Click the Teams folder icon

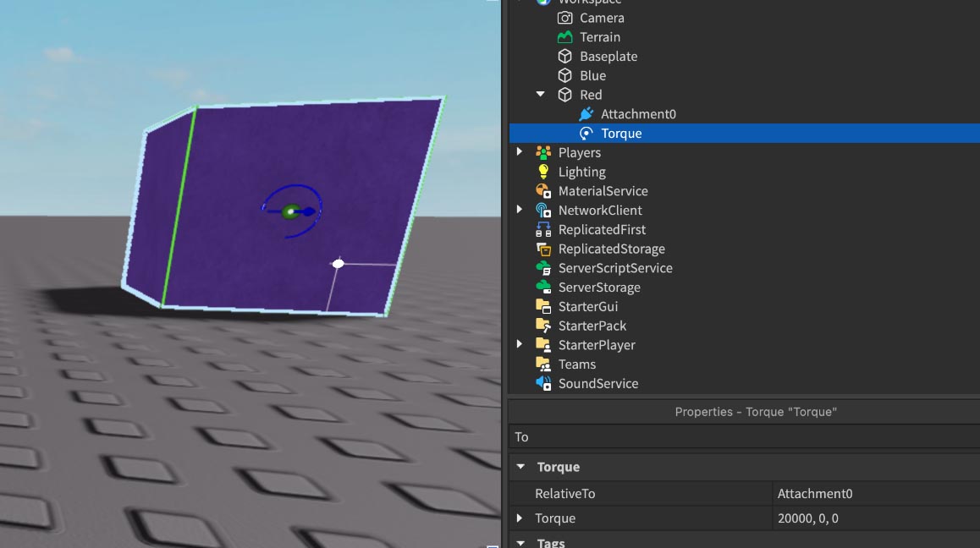(543, 364)
